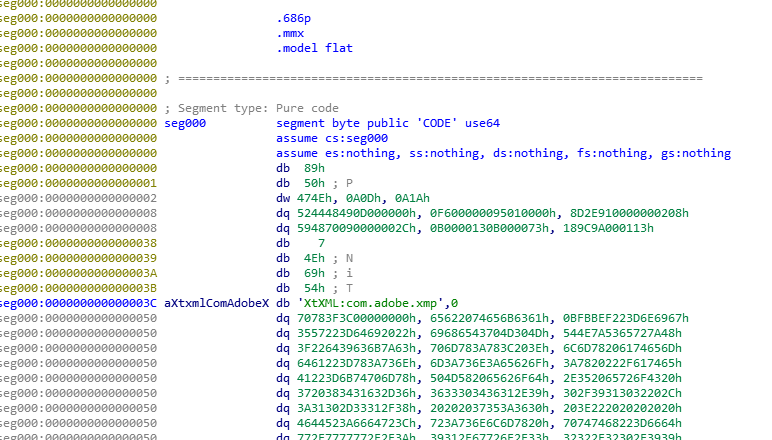Image resolution: width=772 pixels, height=440 pixels.
Task: Click qword 6461223D783A736Eh
Action: click(356, 364)
